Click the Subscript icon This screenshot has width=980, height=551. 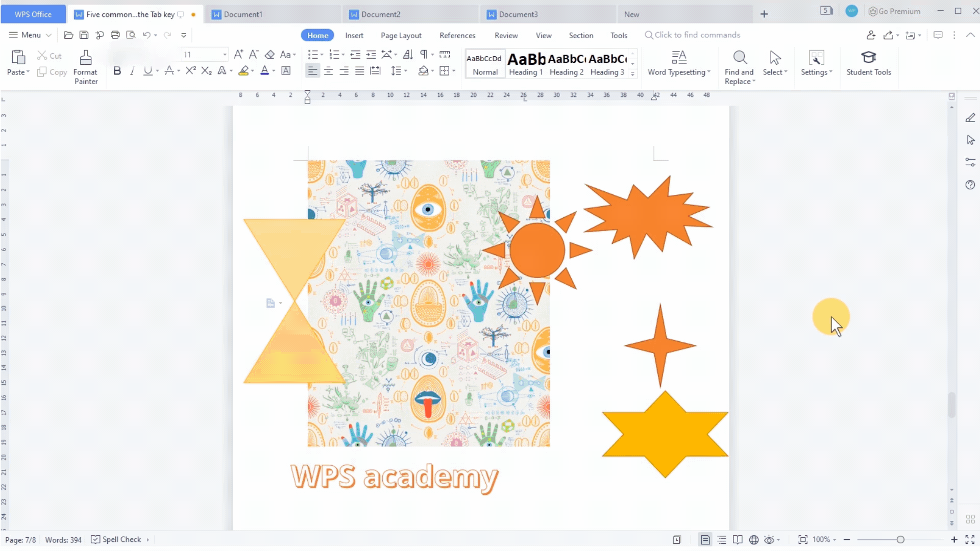pyautogui.click(x=206, y=71)
